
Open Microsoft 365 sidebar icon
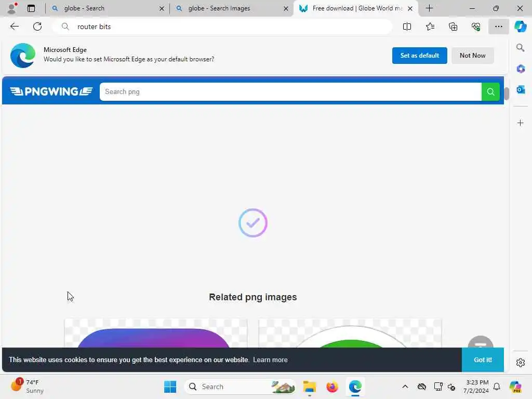(x=521, y=69)
